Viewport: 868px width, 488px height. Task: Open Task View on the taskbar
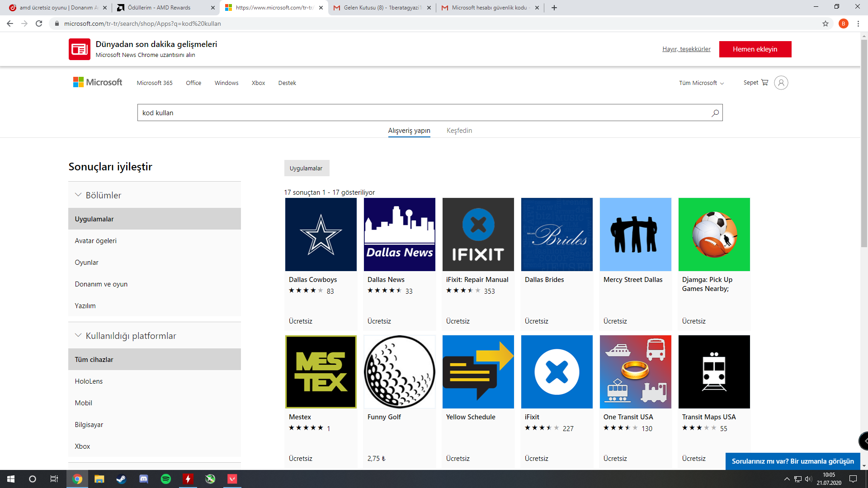tap(54, 479)
